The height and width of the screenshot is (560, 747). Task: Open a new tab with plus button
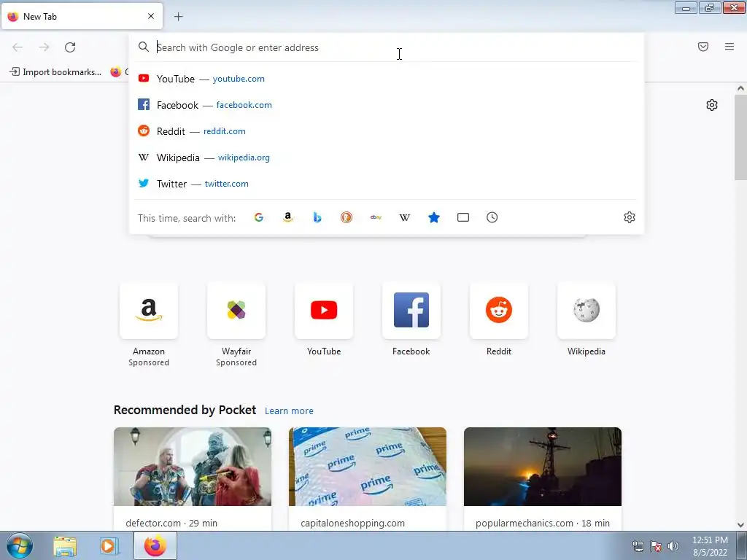pos(178,17)
